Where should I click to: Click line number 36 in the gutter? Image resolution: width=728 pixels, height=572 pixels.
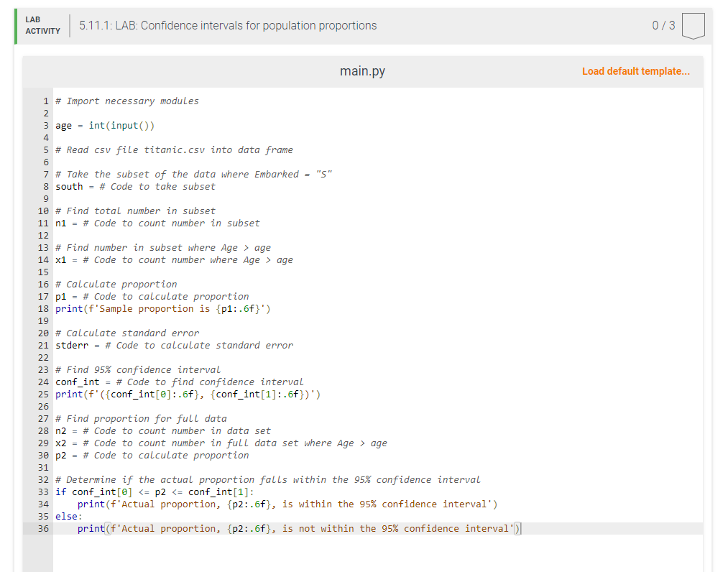pyautogui.click(x=43, y=528)
